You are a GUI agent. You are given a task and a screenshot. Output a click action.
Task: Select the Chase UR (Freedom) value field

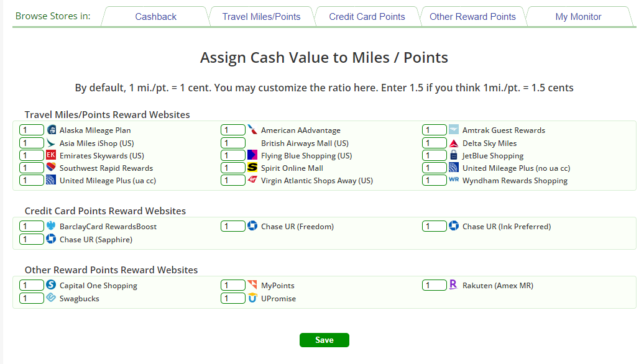click(x=232, y=227)
